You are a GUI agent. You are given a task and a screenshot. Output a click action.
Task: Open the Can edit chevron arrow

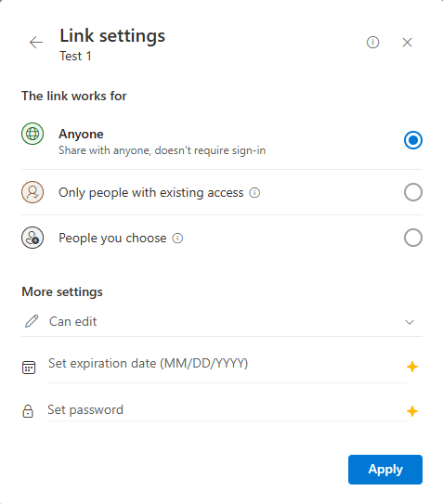tap(410, 322)
